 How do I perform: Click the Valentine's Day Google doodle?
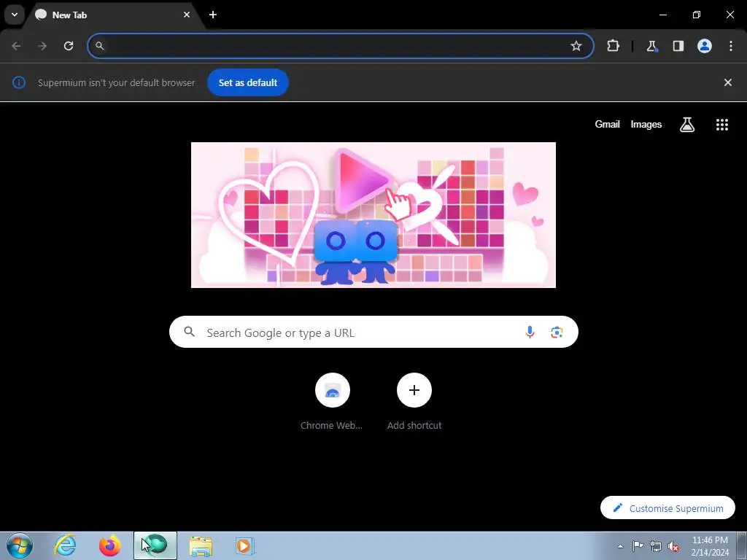point(373,215)
